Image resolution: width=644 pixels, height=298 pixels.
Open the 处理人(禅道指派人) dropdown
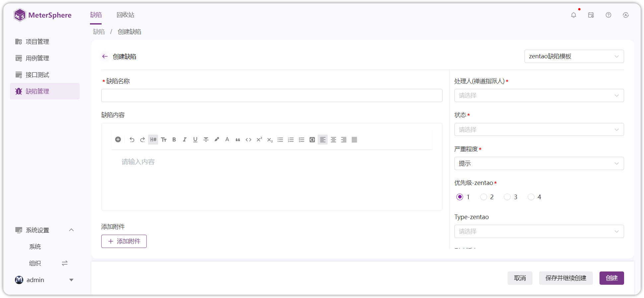click(x=539, y=95)
